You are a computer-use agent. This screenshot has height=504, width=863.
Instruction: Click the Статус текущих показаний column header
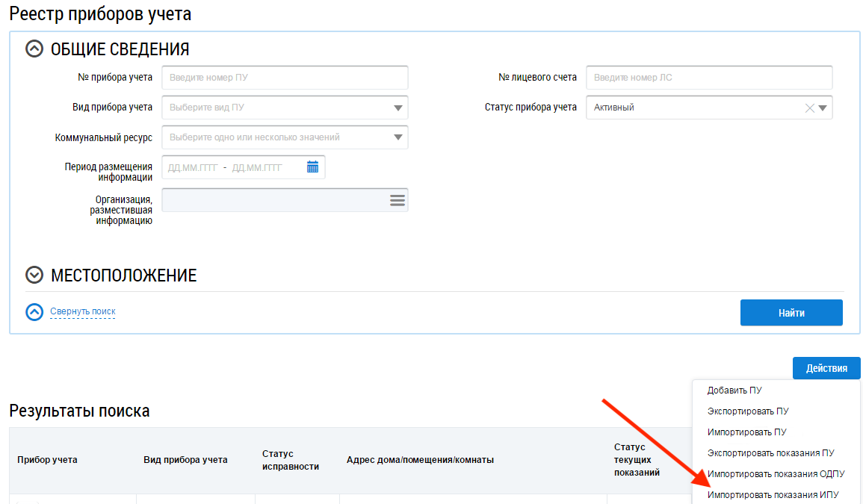pyautogui.click(x=637, y=459)
